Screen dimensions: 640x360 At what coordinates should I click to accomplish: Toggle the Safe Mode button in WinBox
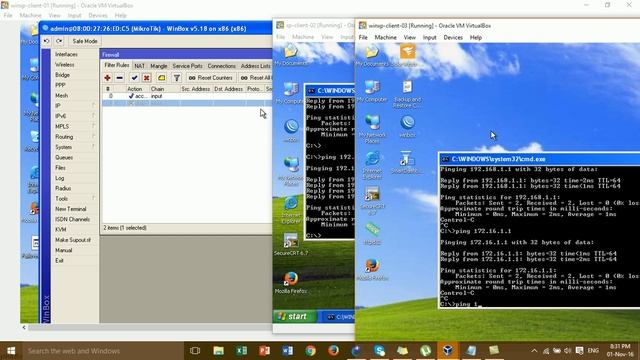pos(85,41)
